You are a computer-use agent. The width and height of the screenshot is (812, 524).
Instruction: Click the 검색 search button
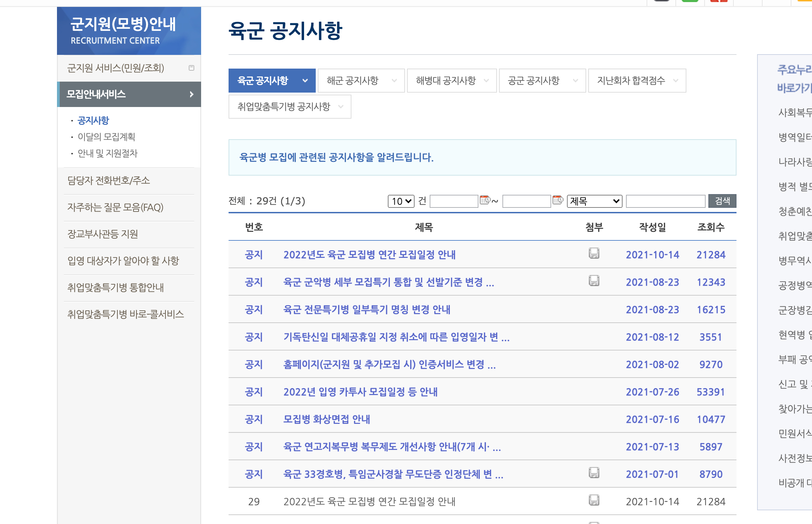coord(722,201)
